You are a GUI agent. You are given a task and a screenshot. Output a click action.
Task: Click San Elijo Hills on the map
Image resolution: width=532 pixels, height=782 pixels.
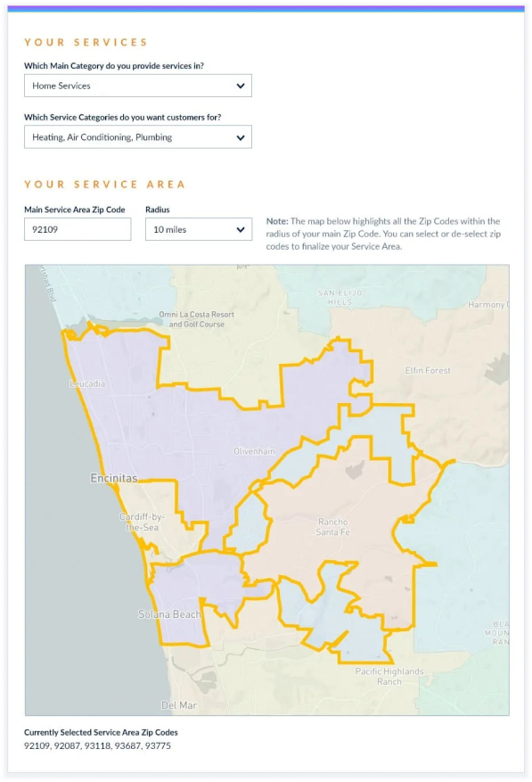pyautogui.click(x=340, y=297)
